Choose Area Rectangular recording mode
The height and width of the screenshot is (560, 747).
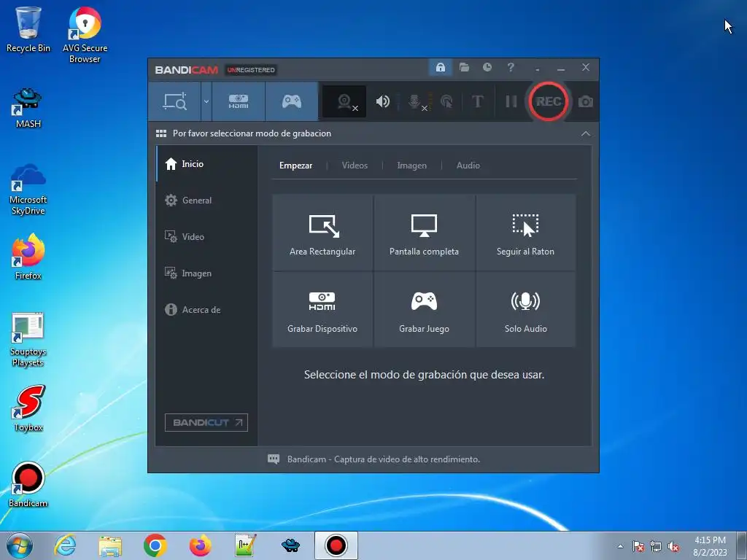point(322,233)
